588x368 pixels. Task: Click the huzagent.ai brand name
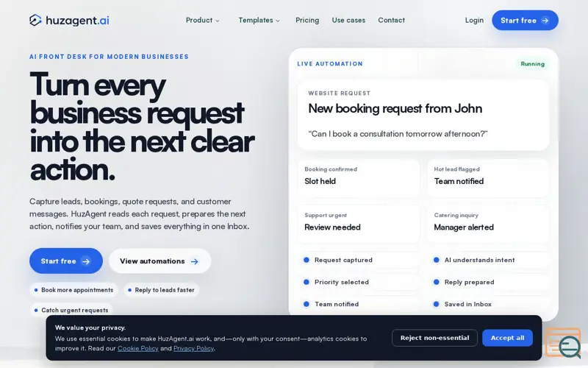click(77, 21)
